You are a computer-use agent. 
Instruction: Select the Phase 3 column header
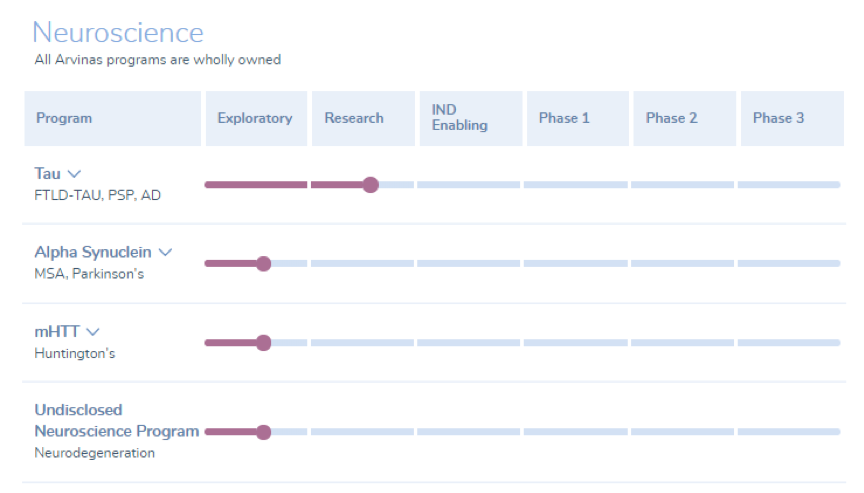778,118
